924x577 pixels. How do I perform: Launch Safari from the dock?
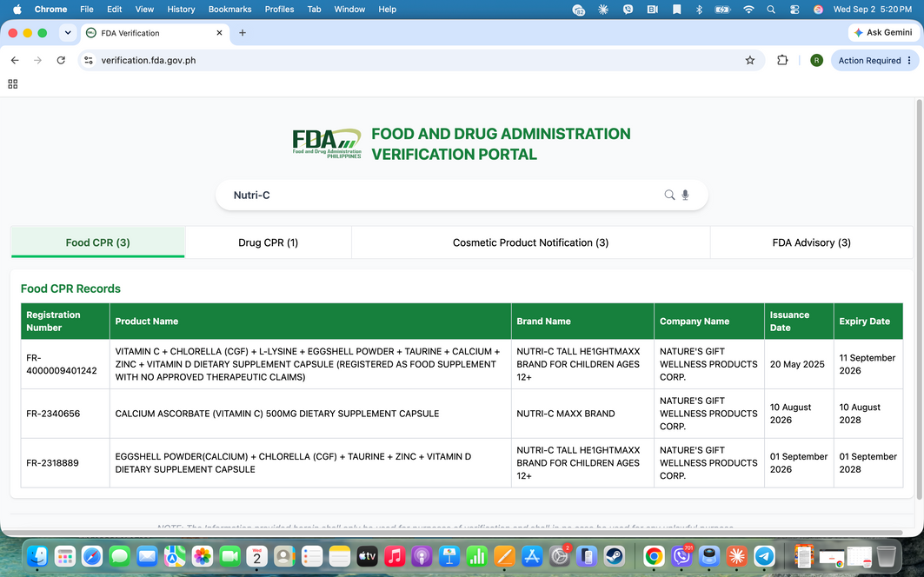92,556
